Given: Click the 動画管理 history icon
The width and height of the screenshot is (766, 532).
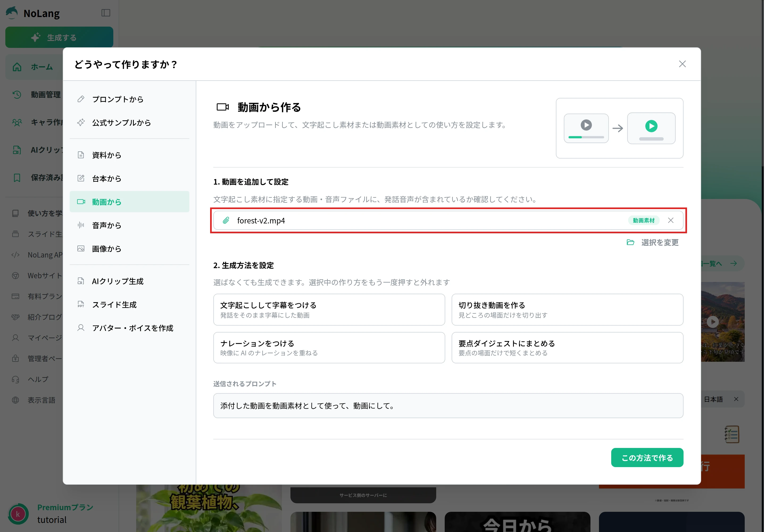Looking at the screenshot, I should (17, 95).
